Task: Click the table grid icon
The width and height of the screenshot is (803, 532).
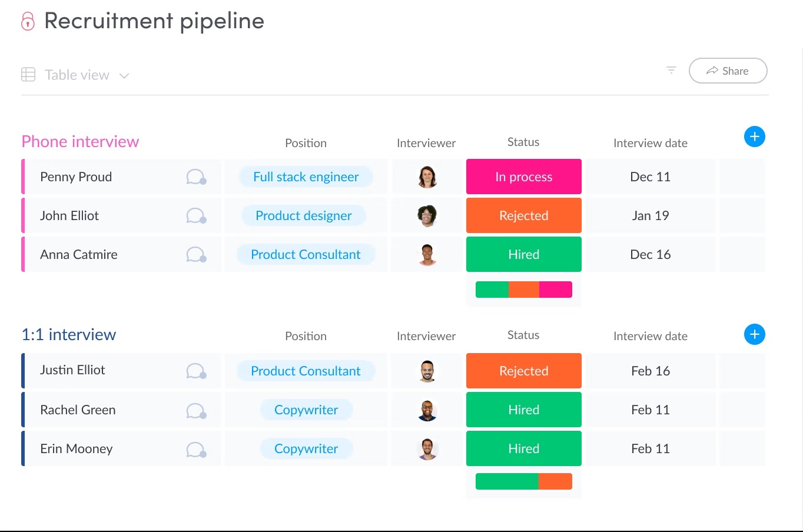Action: point(28,75)
